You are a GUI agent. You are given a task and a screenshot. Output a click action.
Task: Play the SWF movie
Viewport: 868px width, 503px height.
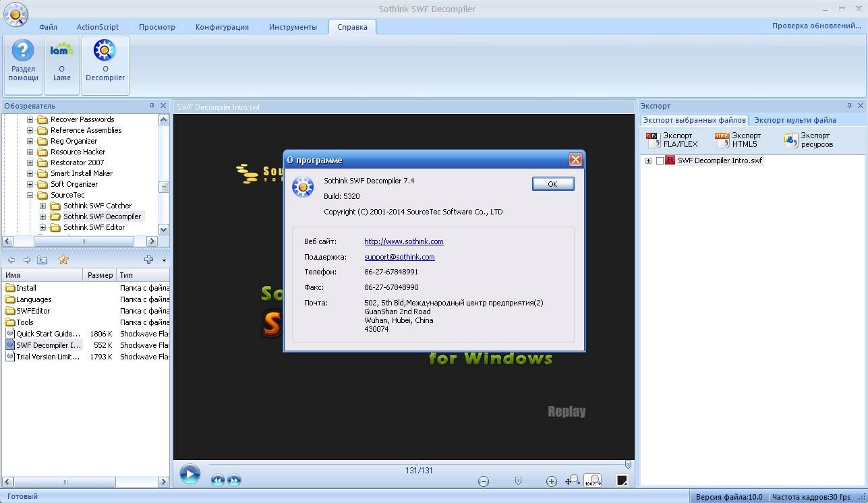[x=190, y=474]
